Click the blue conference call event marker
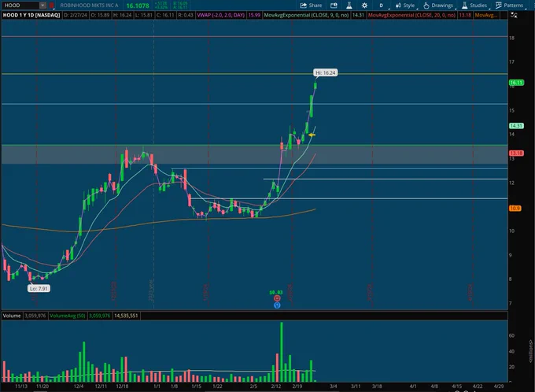This screenshot has width=535, height=392. tap(277, 305)
